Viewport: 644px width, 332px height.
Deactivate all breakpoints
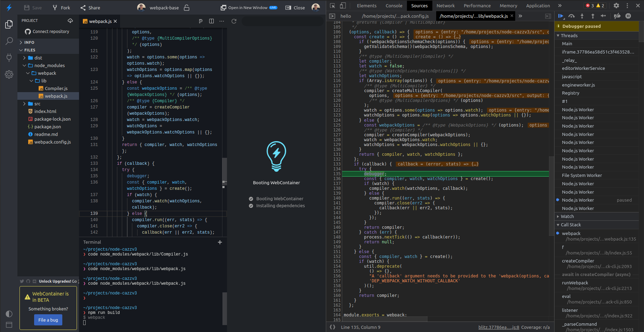click(617, 16)
